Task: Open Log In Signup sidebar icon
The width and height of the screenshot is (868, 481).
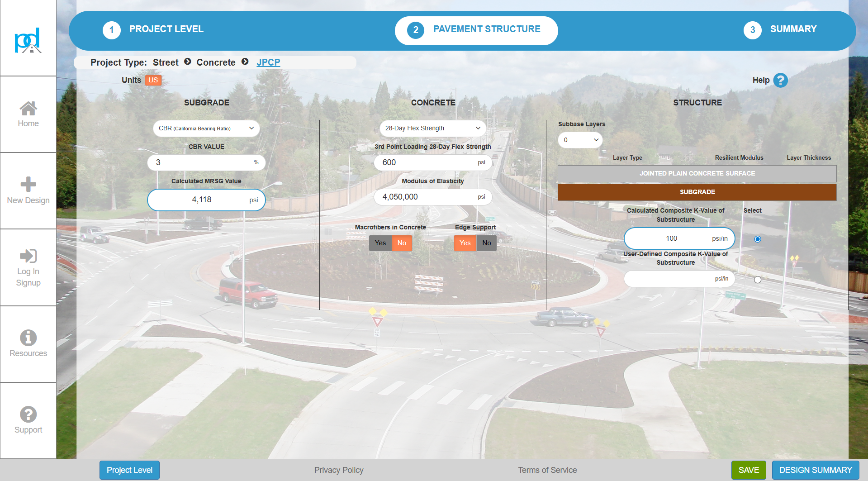Action: pos(28,256)
